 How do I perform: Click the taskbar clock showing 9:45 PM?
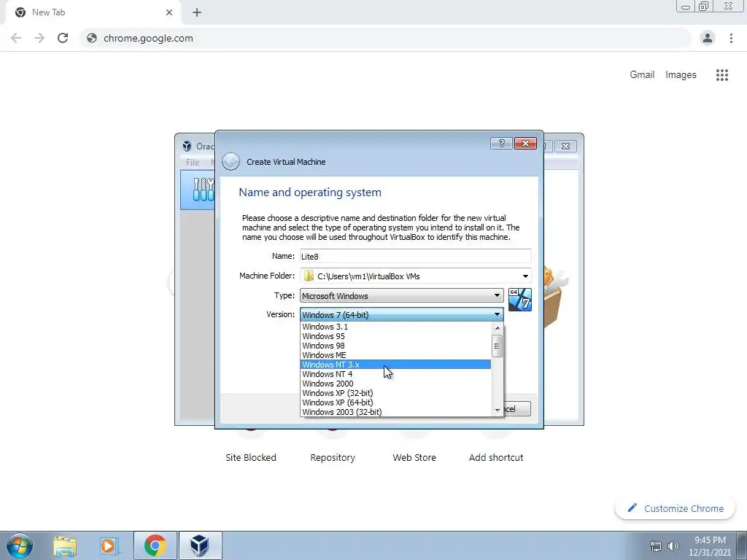(710, 546)
